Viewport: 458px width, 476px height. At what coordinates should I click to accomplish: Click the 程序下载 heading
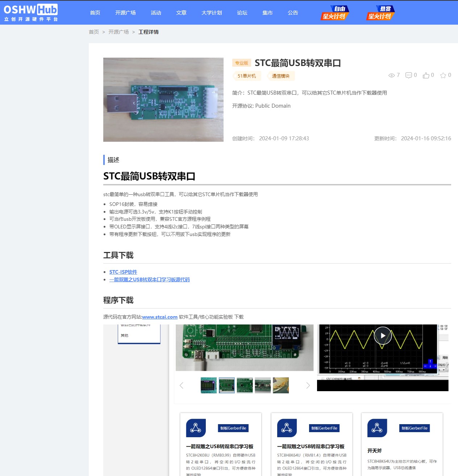[118, 300]
